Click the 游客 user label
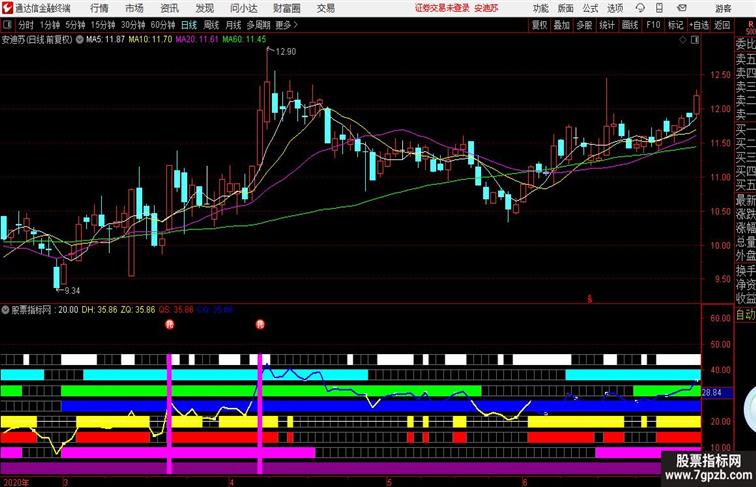The image size is (756, 487). pos(723,8)
